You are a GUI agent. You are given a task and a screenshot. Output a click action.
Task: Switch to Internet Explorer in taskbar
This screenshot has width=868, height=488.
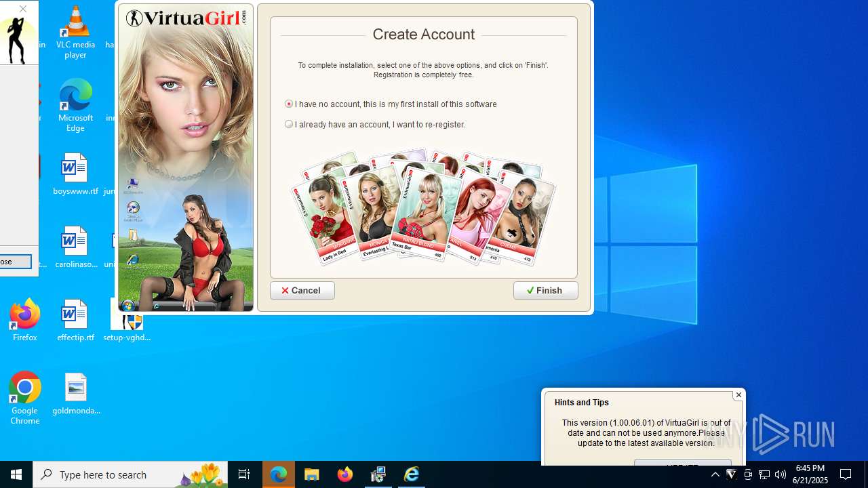[x=412, y=474]
